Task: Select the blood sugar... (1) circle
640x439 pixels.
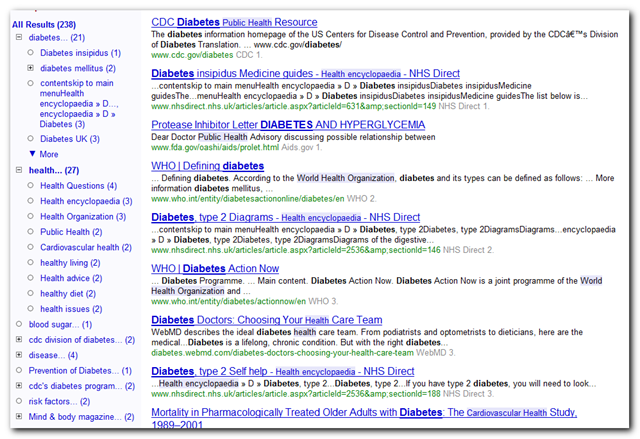Action: coord(19,324)
